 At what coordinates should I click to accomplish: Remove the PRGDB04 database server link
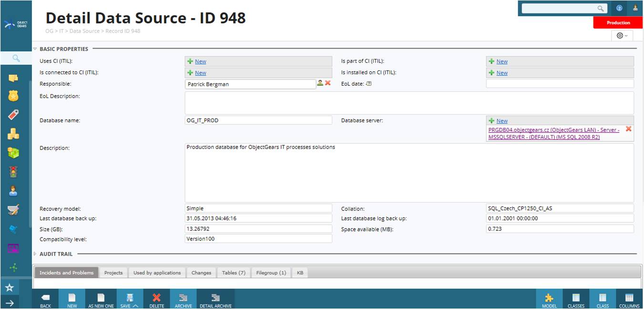[628, 129]
